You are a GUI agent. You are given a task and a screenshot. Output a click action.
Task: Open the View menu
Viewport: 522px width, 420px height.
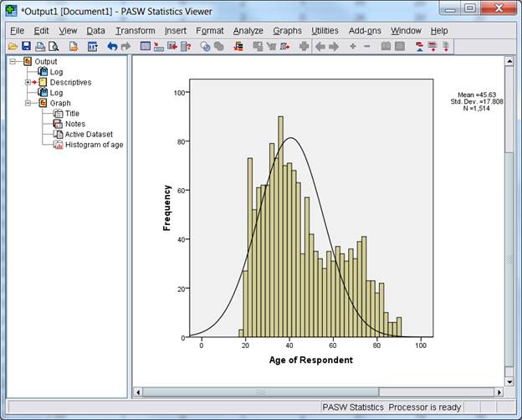(68, 31)
